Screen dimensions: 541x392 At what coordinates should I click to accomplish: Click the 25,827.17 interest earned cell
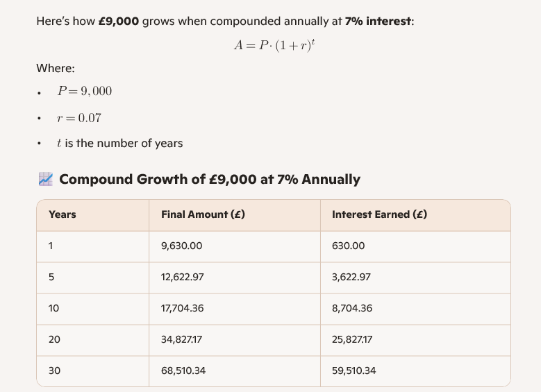pos(353,340)
